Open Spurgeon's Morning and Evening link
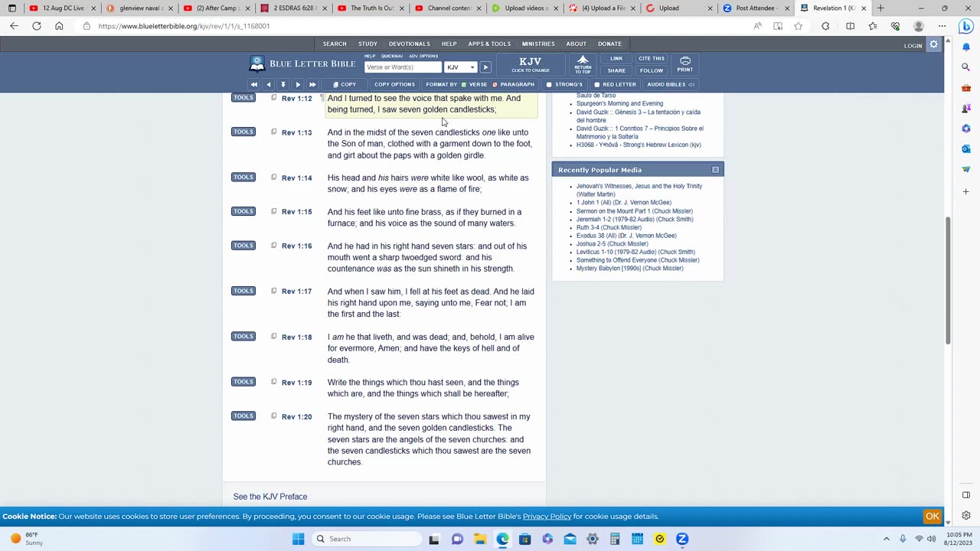980x551 pixels. click(619, 103)
